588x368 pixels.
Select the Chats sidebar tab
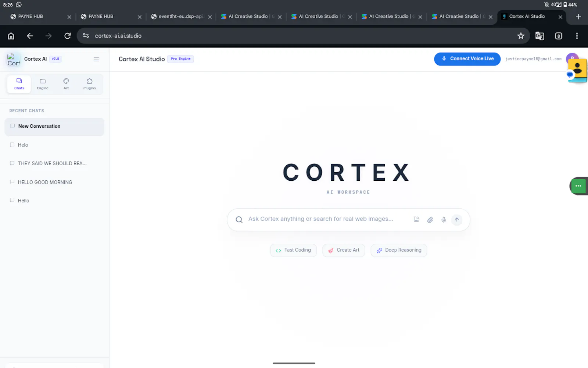click(19, 84)
